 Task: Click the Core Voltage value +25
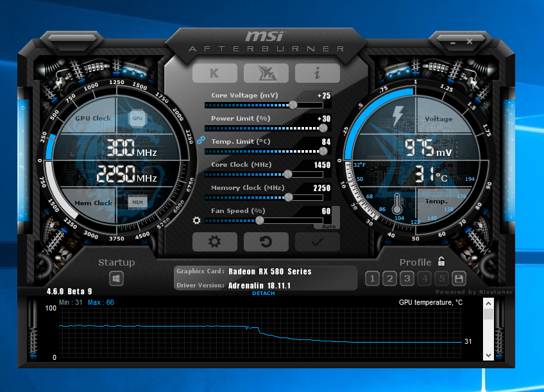coord(324,96)
